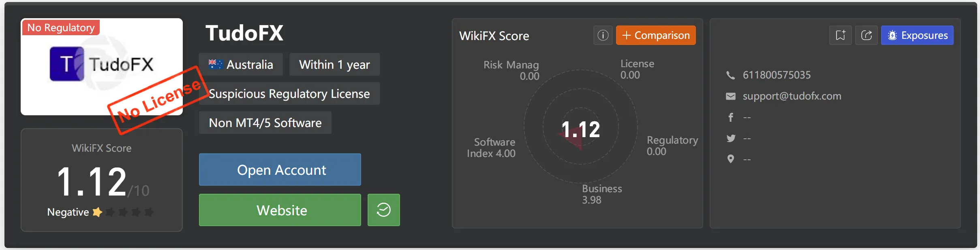Click the WikiFX Score panel heading
980x250 pixels.
click(494, 36)
